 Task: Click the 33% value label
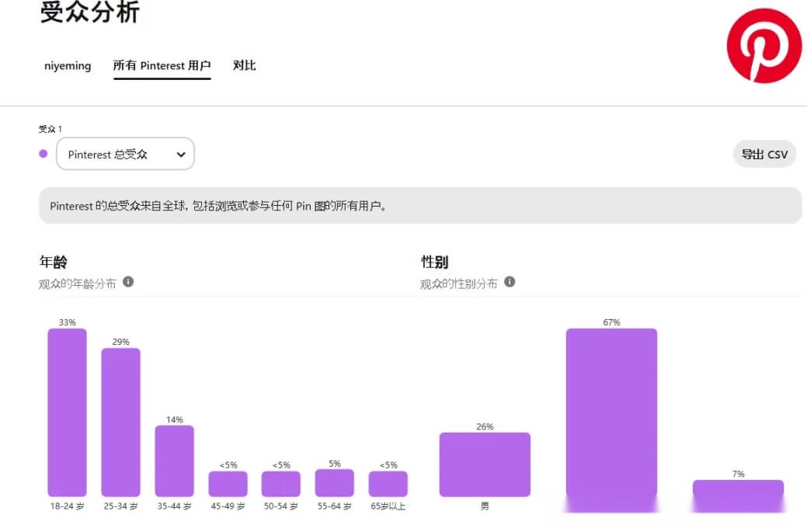click(x=68, y=322)
